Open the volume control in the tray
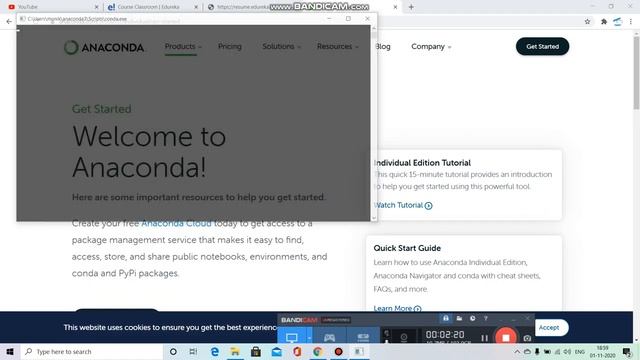The image size is (640, 360). pos(567,351)
